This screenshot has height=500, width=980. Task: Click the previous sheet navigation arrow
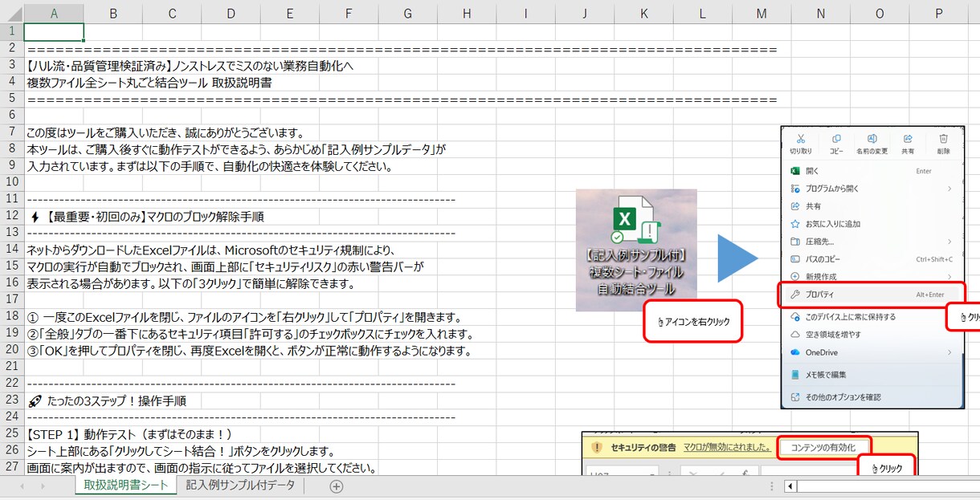[22, 486]
